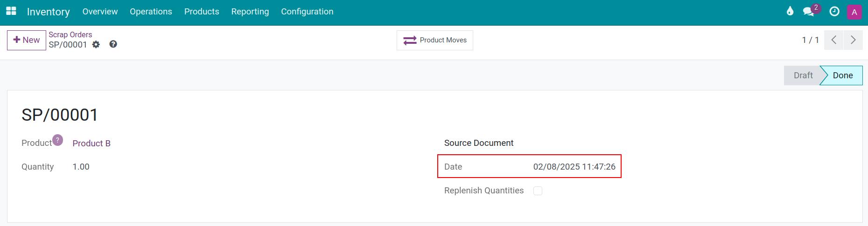Click the Inventory app title
The height and width of the screenshot is (226, 868).
(x=49, y=12)
